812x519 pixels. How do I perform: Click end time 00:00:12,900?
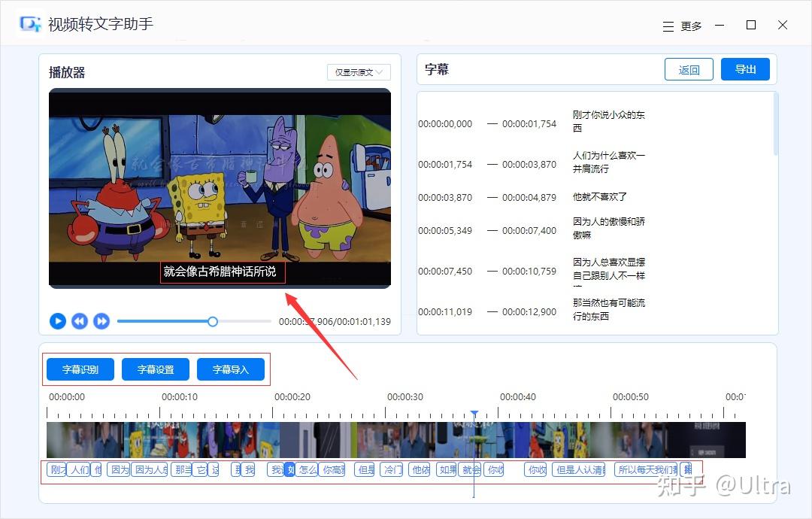coord(529,312)
